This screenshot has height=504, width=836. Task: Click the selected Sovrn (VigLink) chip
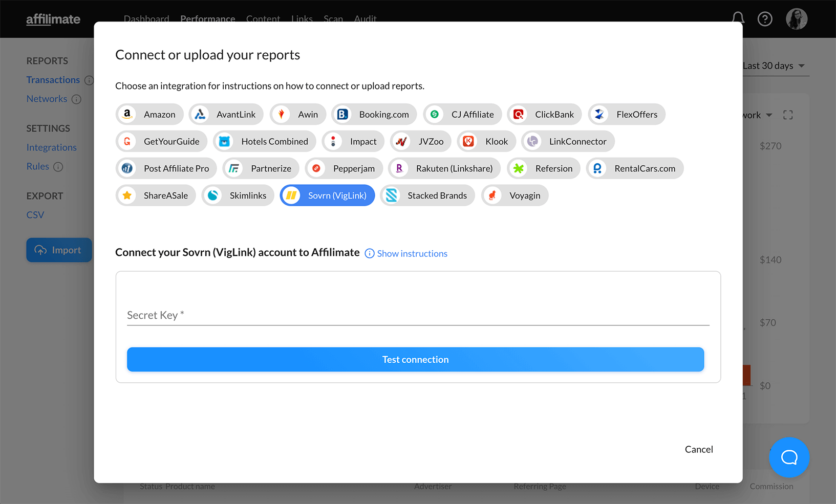coord(328,195)
